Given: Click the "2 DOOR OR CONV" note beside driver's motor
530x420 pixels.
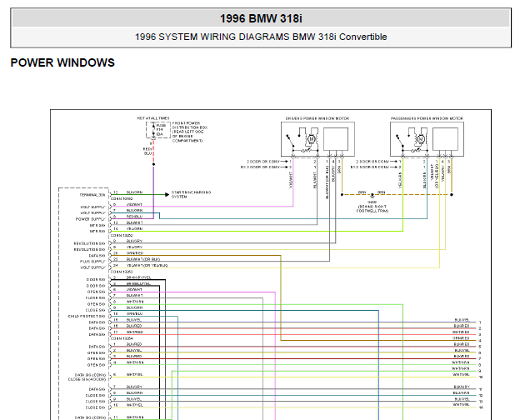Looking at the screenshot, I should [263, 162].
